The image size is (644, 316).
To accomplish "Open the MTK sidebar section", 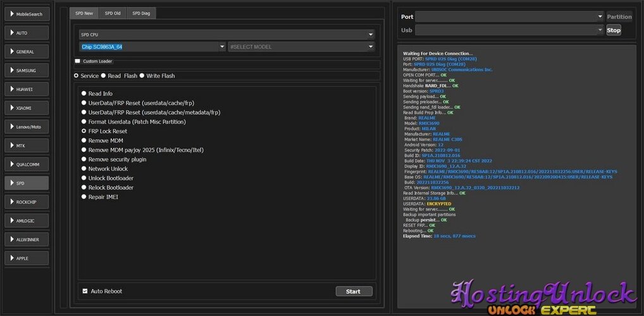I will pos(27,146).
